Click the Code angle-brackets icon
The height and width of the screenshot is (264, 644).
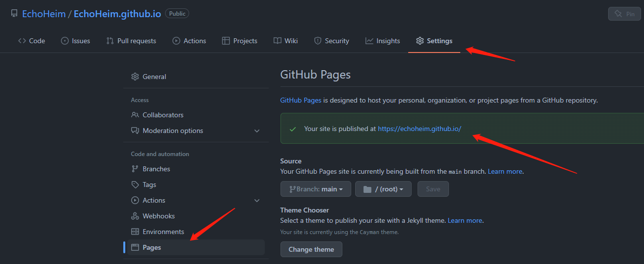click(x=22, y=41)
